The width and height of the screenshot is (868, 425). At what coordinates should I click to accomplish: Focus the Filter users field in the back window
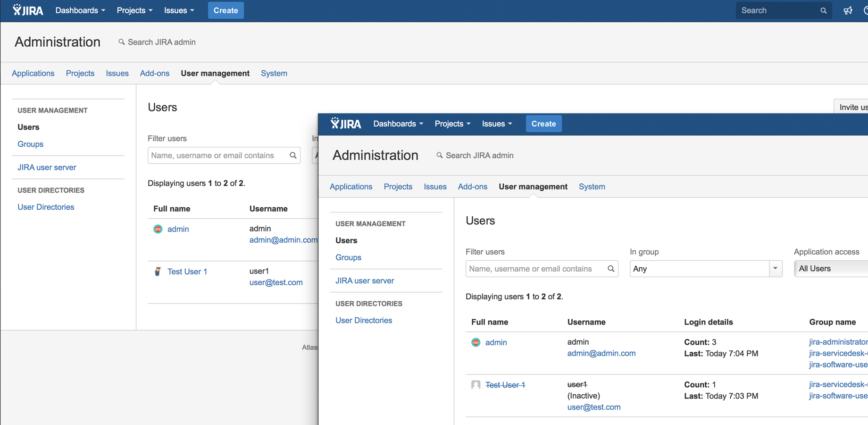[x=224, y=155]
